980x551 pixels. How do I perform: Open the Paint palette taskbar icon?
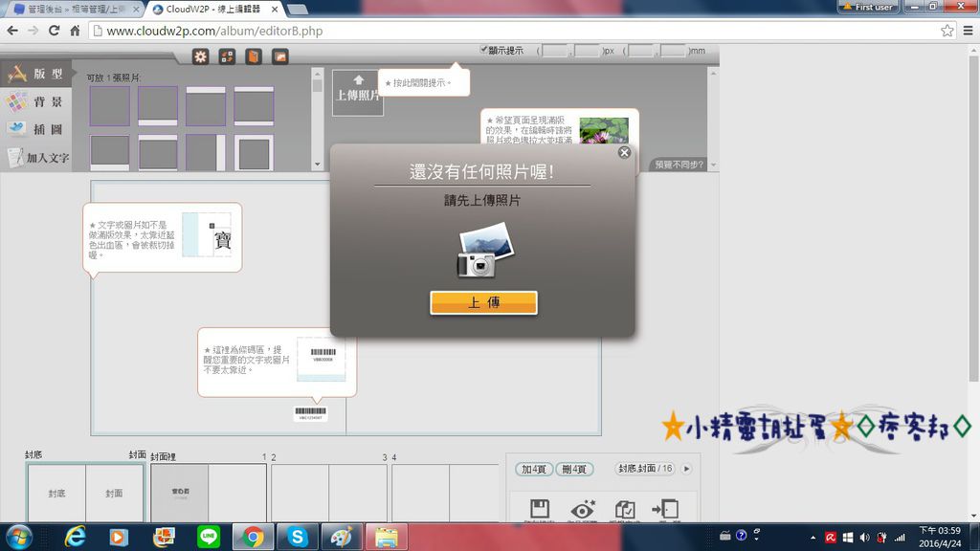point(342,538)
